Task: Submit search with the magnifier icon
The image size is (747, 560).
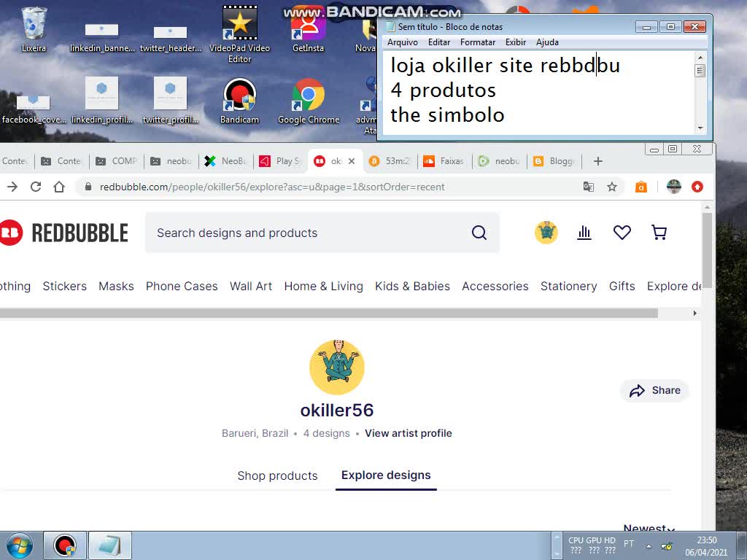Action: tap(479, 233)
